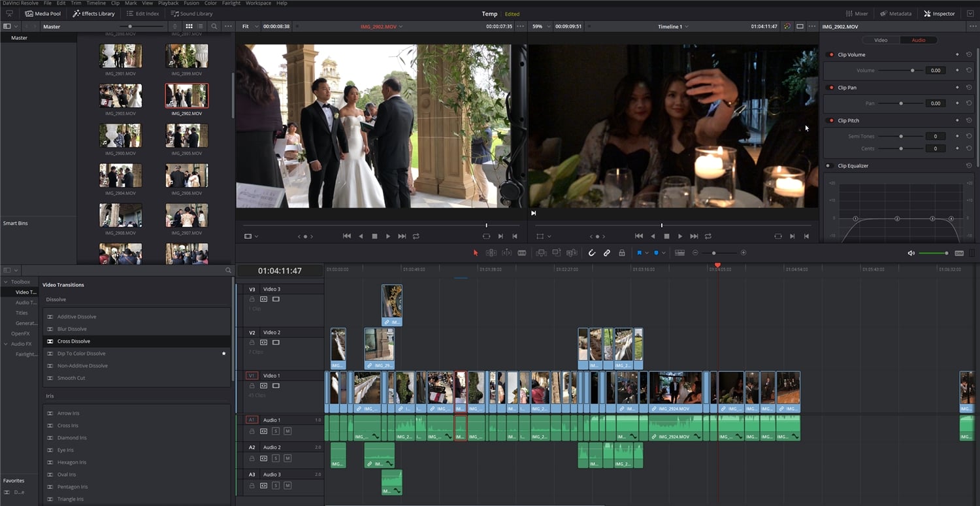Click the timeline zoom-out minus button

(695, 253)
